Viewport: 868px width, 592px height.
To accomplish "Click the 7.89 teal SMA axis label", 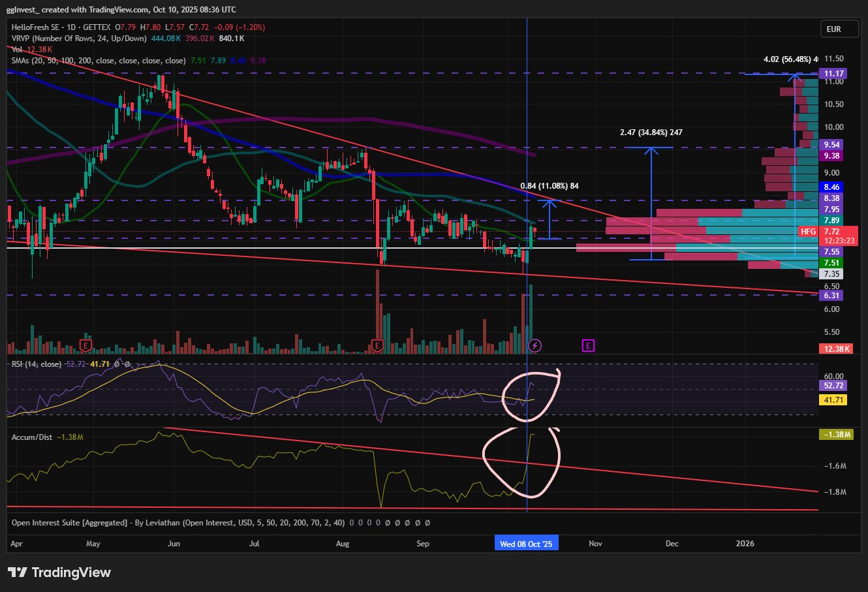I will [831, 221].
